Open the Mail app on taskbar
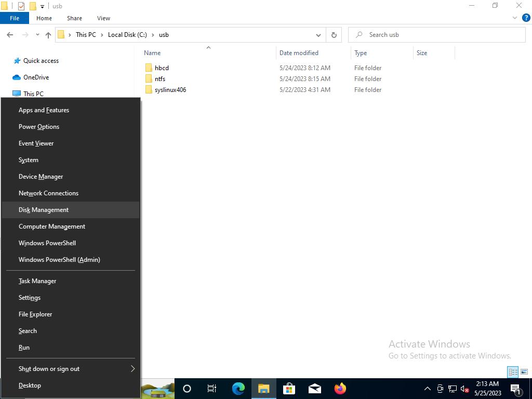The image size is (532, 399). pos(314,389)
